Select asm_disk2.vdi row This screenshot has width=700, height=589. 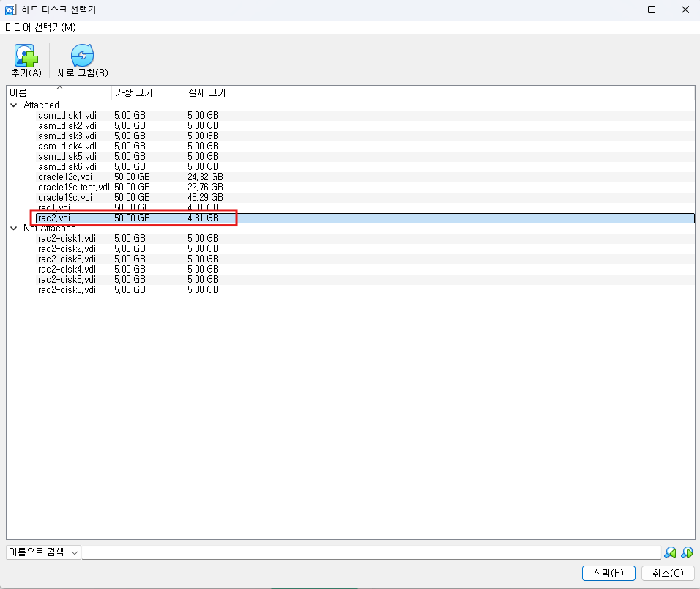(365, 126)
